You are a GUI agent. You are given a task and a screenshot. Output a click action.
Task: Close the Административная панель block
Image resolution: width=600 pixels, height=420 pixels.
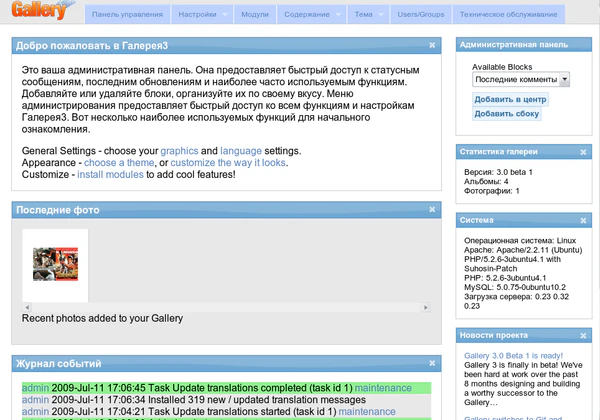585,45
